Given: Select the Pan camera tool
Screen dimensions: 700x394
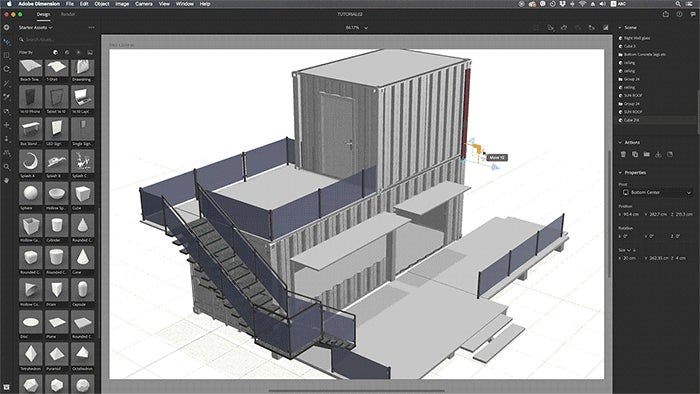Looking at the screenshot, I should (x=6, y=125).
